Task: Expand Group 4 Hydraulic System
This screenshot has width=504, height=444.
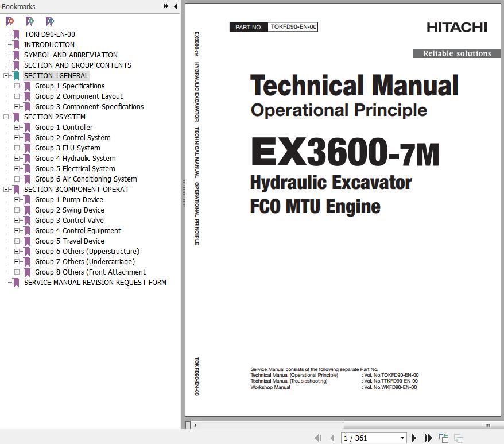Action: tap(17, 159)
